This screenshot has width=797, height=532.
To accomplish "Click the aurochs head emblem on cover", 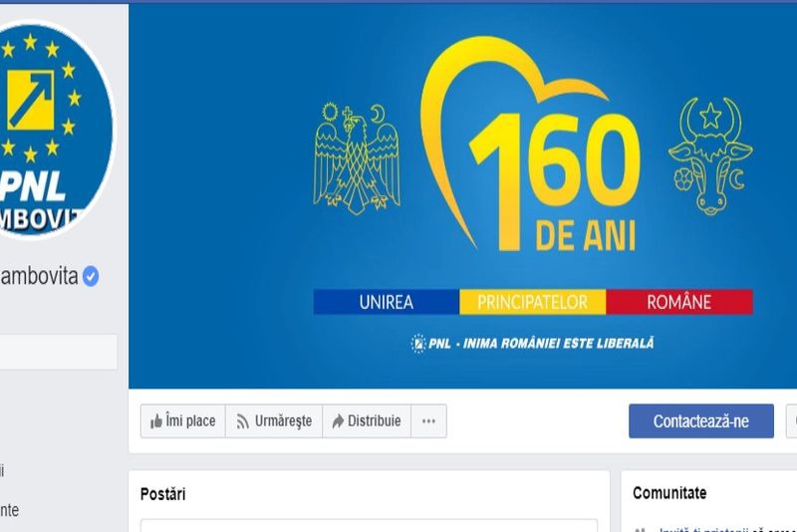I will [x=710, y=155].
